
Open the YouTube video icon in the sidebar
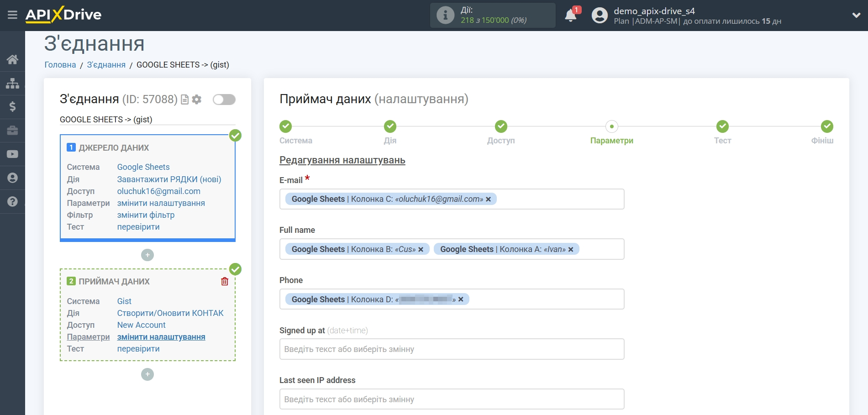(x=12, y=154)
